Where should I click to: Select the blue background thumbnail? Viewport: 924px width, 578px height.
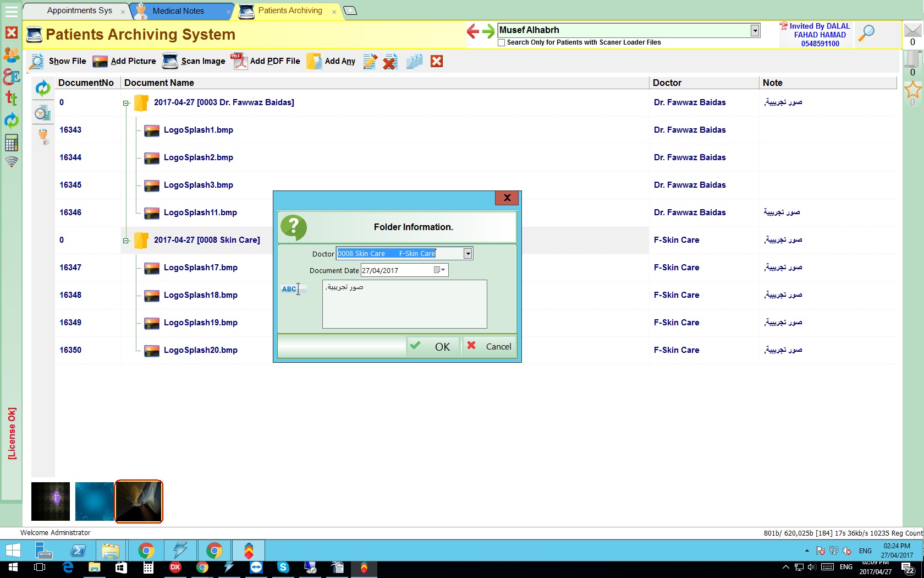tap(94, 501)
